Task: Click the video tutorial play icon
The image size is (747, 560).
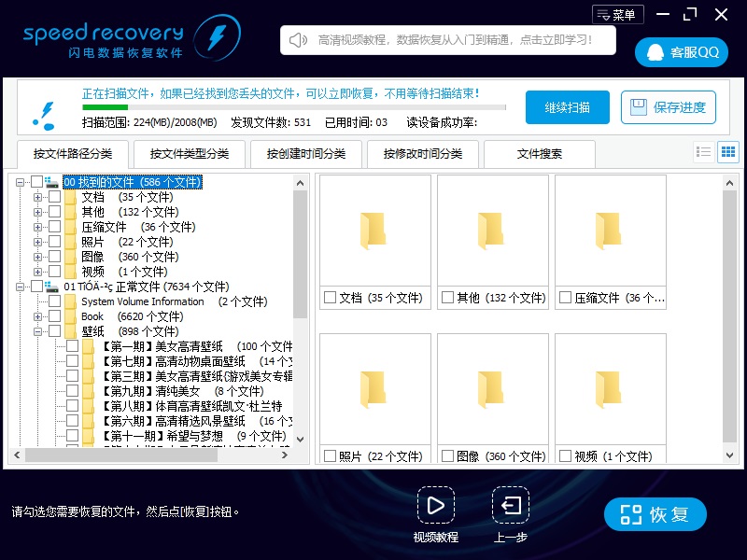Action: (435, 505)
